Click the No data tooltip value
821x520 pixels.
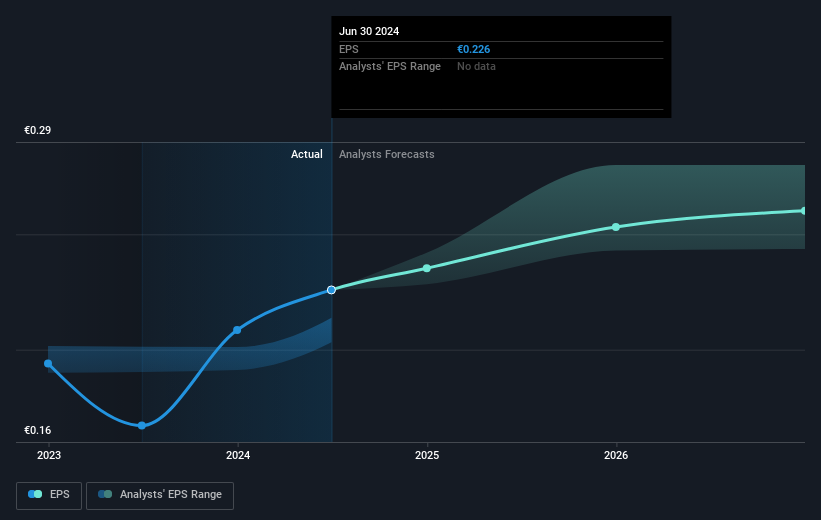[x=476, y=67]
